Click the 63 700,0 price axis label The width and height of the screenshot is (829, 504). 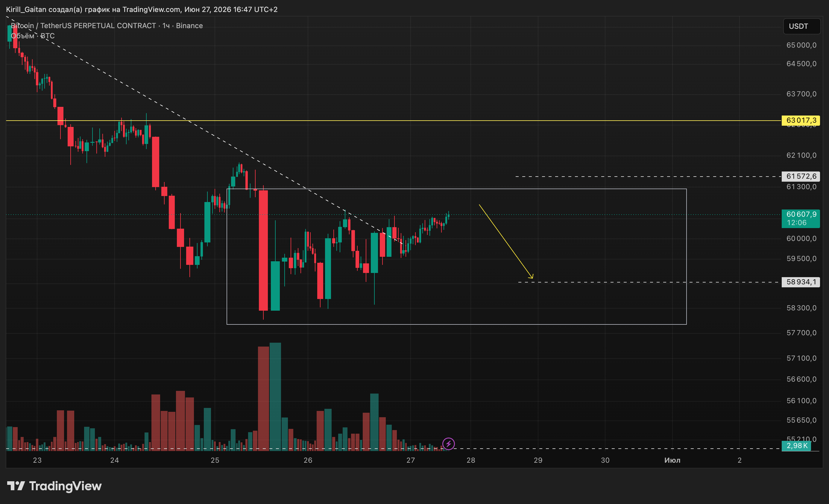[x=801, y=94]
